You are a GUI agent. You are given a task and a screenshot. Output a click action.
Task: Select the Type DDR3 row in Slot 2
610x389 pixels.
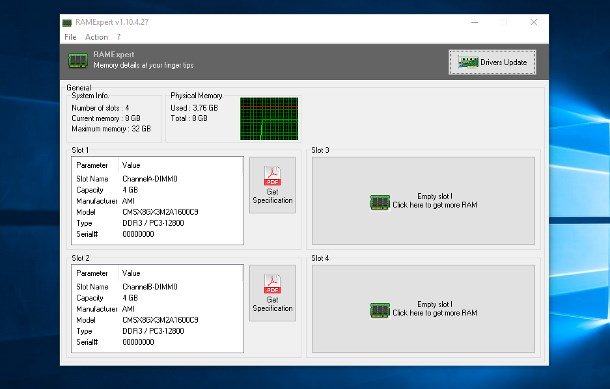pos(157,331)
